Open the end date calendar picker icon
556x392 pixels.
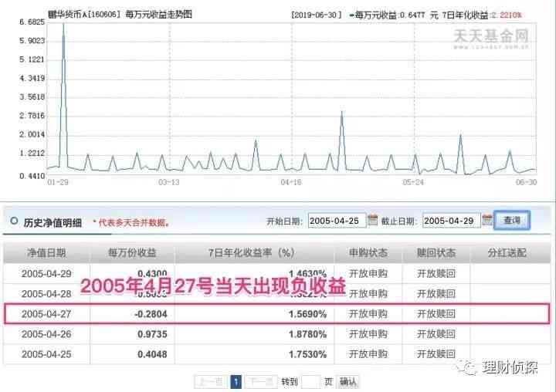pyautogui.click(x=486, y=221)
